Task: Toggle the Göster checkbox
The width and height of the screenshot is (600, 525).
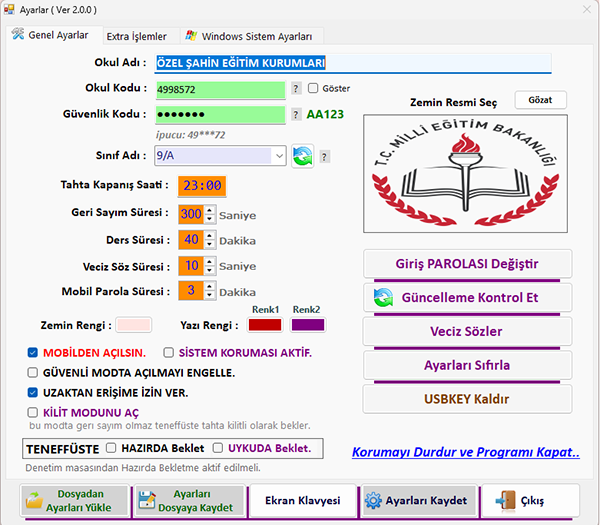Action: click(x=313, y=89)
